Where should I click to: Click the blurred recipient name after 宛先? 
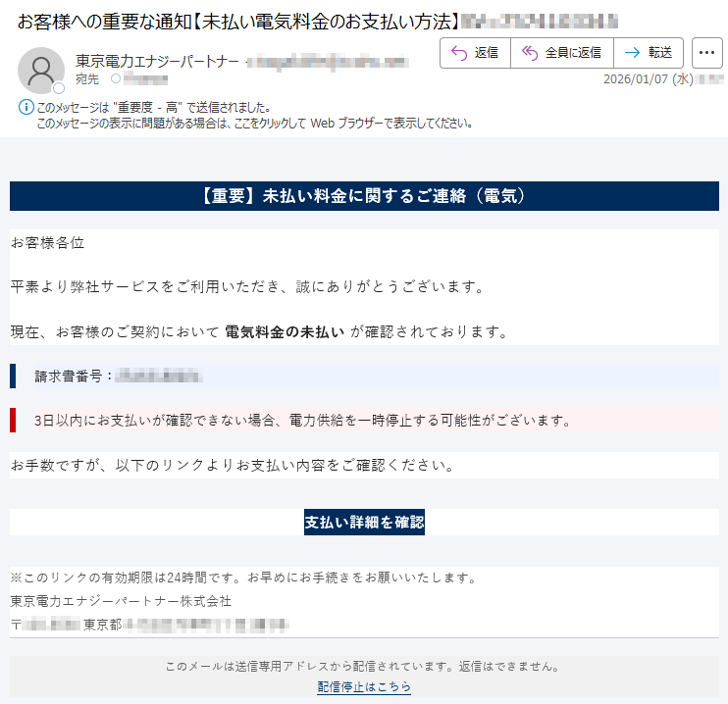click(145, 78)
